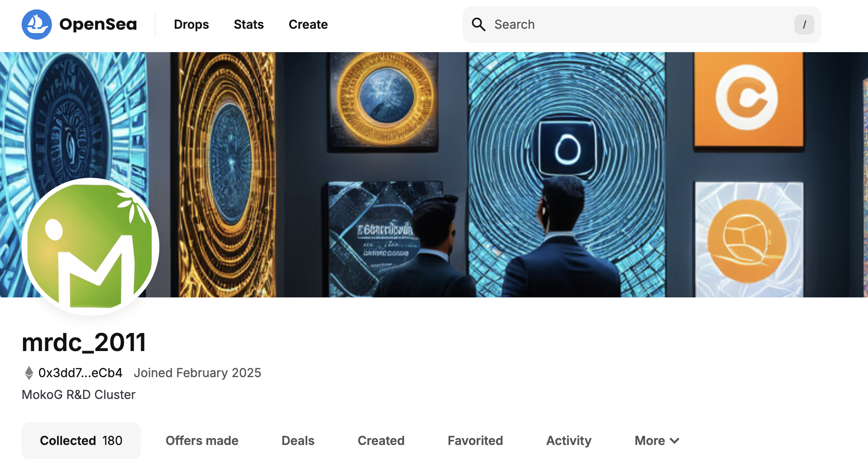Switch to the Deals tab

tap(298, 441)
